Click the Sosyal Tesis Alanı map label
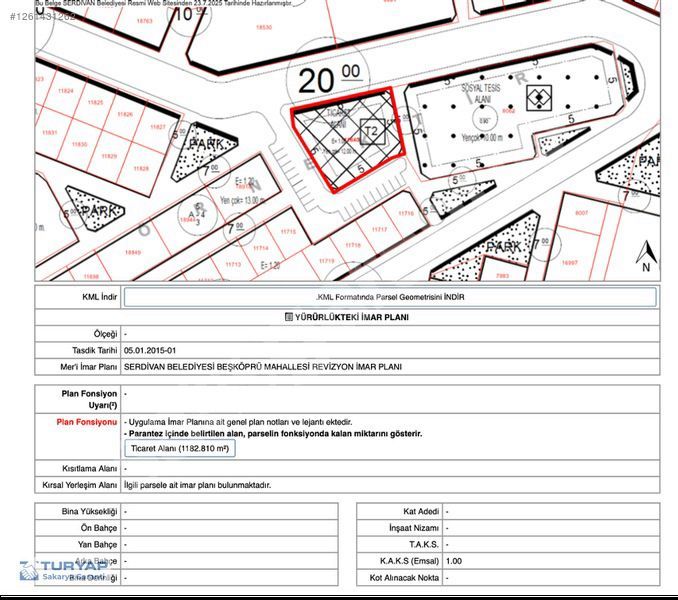The width and height of the screenshot is (678, 600). point(481,93)
